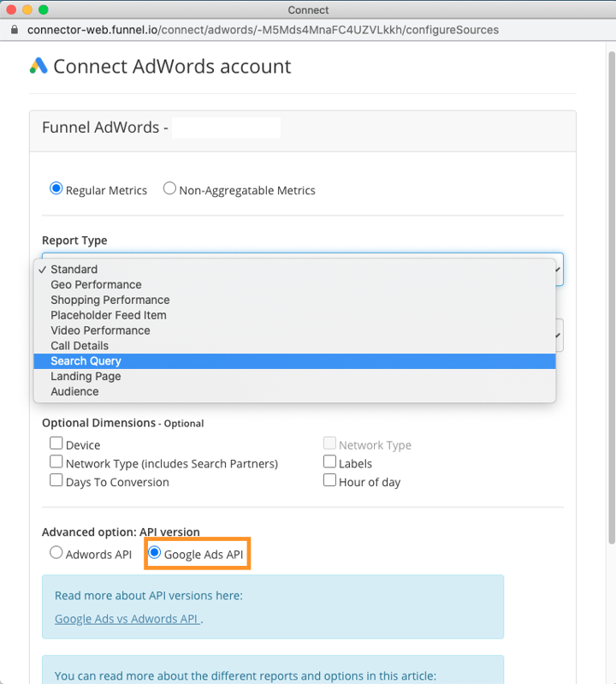Click the Connect AdWords account heading
This screenshot has width=616, height=684.
172,66
